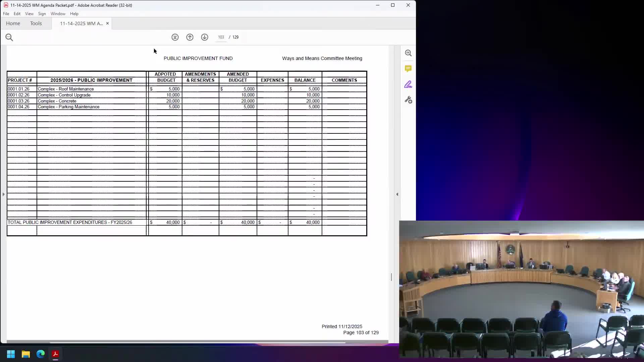Click the page number input field
Screen dimensions: 644x362
(x=221, y=37)
